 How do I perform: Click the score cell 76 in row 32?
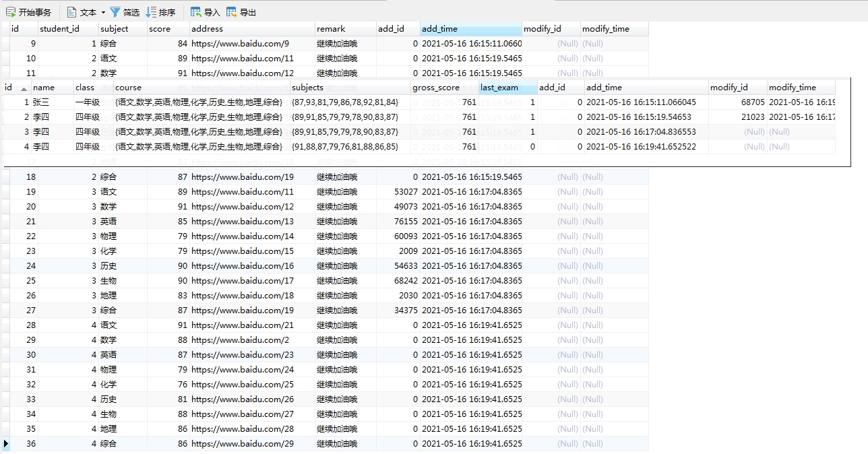(x=169, y=385)
